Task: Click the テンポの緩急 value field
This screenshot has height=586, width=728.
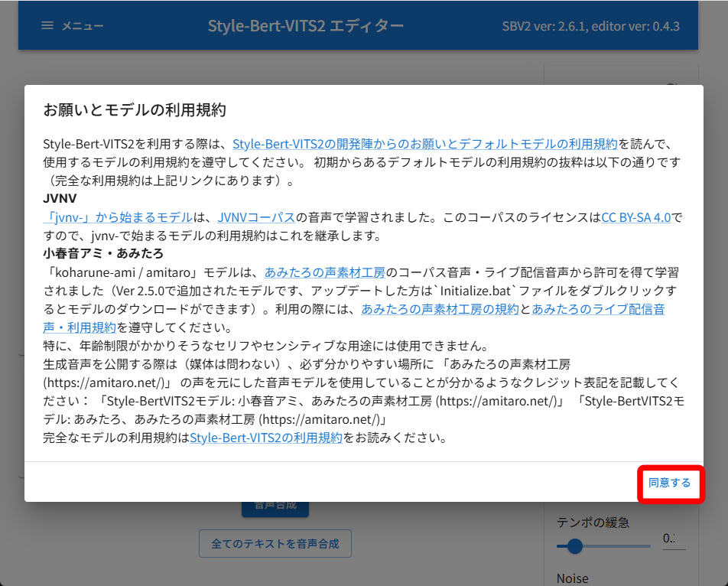Action: 674,539
